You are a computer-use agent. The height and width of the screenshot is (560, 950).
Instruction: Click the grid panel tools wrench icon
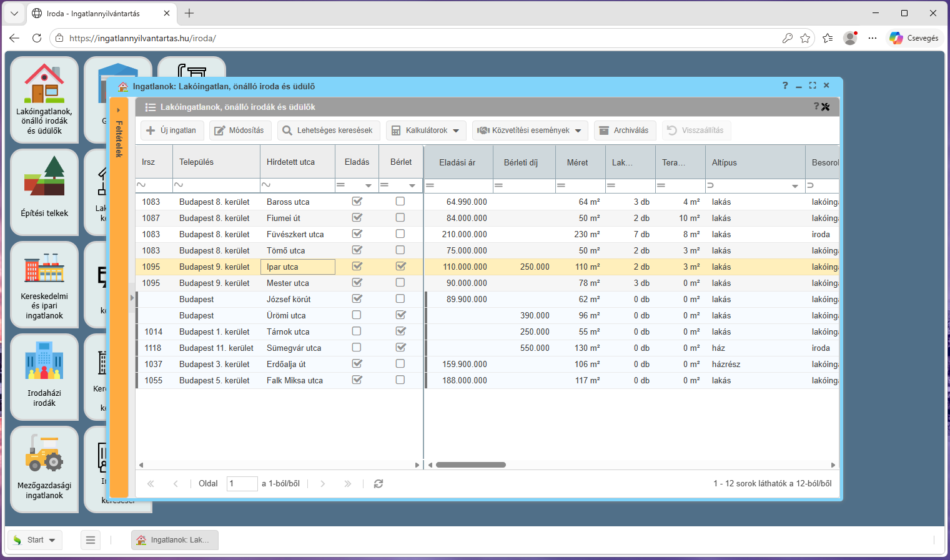[826, 107]
